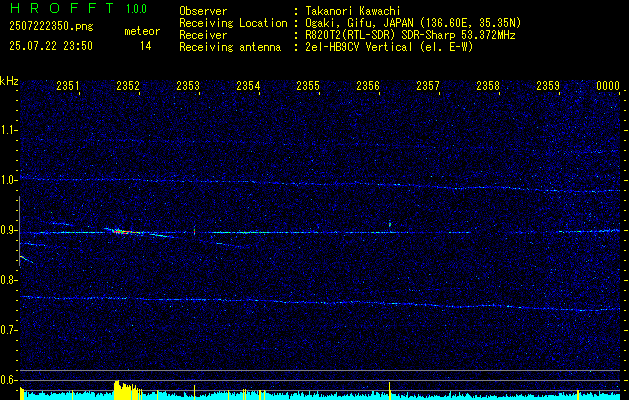The height and width of the screenshot is (400, 629).
Task: Click the 2357 time marker
Action: 428,86
